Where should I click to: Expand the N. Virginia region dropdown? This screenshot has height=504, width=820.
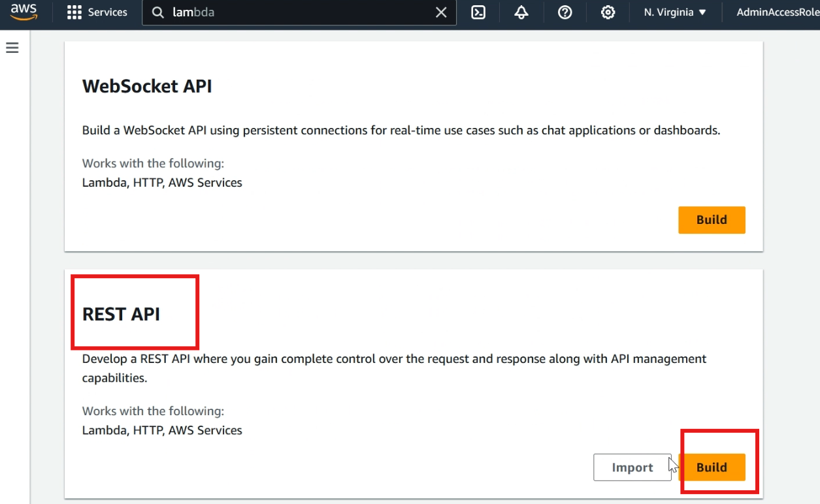(675, 12)
